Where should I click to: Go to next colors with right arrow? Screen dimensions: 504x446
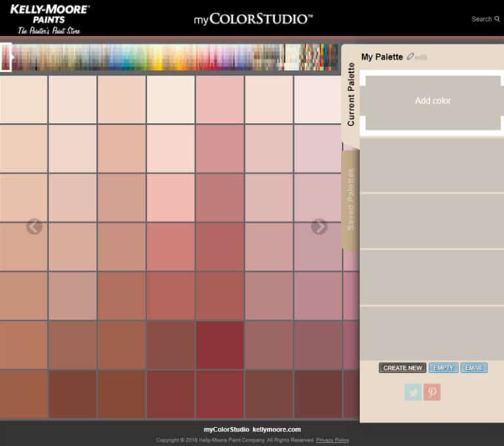(319, 227)
